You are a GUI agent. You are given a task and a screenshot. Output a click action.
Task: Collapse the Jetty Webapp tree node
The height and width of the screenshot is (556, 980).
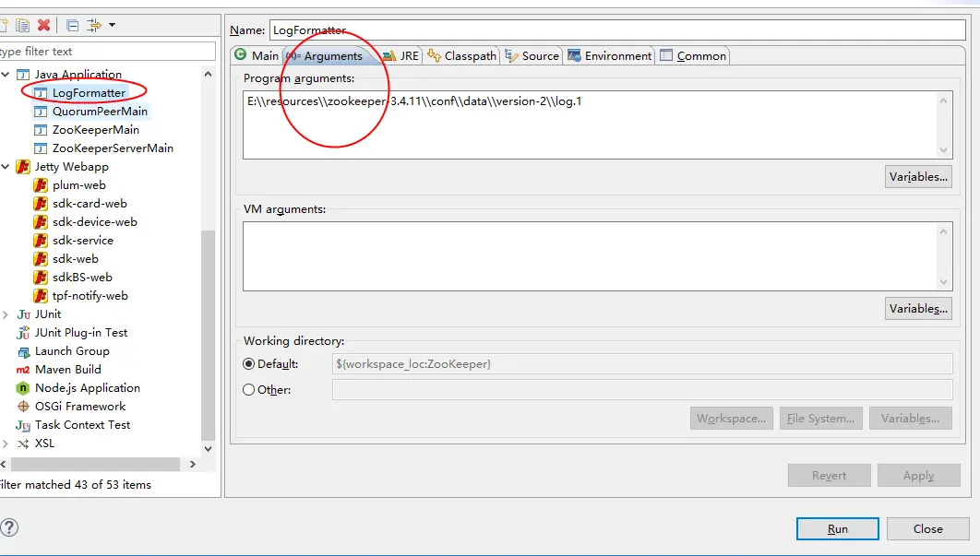pos(6,167)
